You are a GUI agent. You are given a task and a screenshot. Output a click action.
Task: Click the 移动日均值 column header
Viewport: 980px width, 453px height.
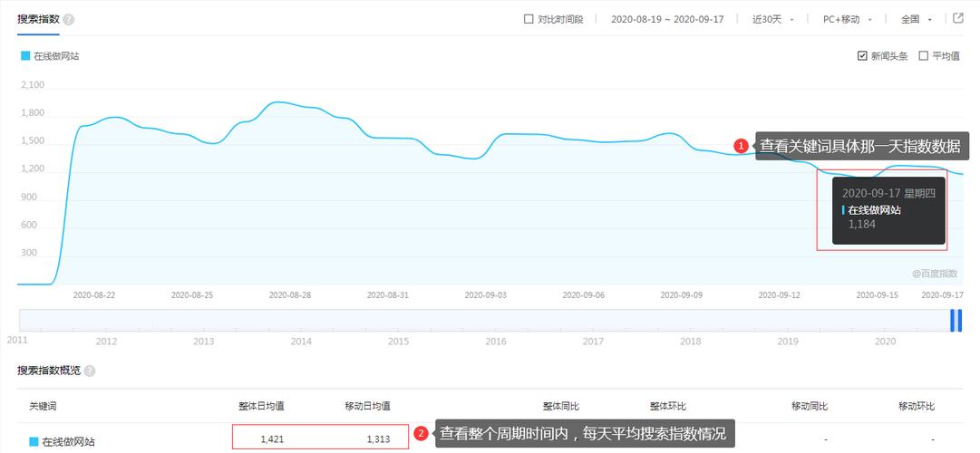(367, 406)
